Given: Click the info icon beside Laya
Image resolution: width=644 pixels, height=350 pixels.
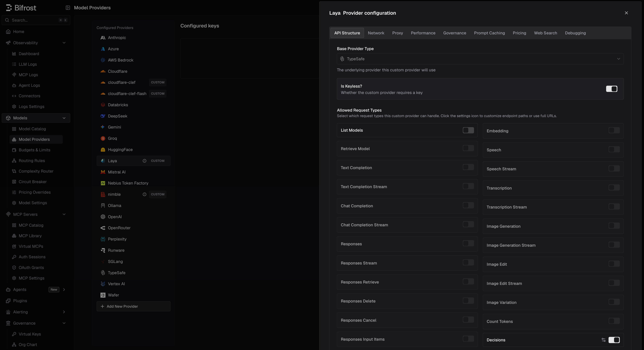Looking at the screenshot, I should coord(145,161).
